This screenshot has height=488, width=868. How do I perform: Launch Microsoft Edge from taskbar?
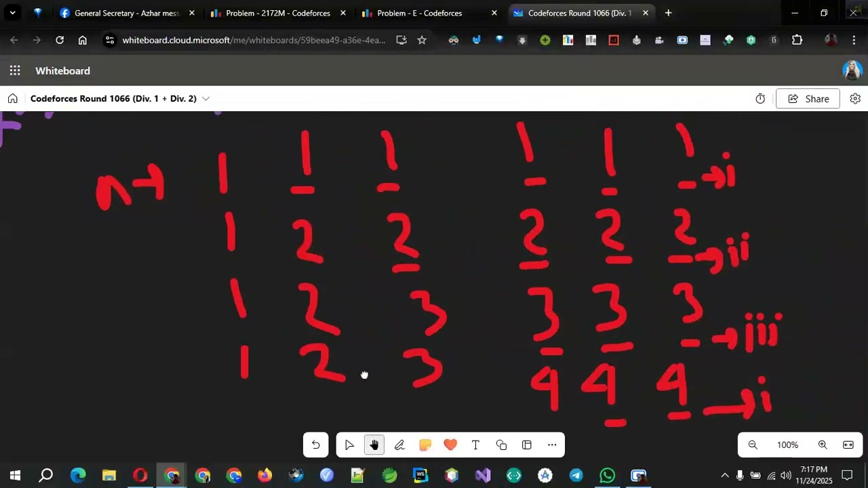coord(78,475)
